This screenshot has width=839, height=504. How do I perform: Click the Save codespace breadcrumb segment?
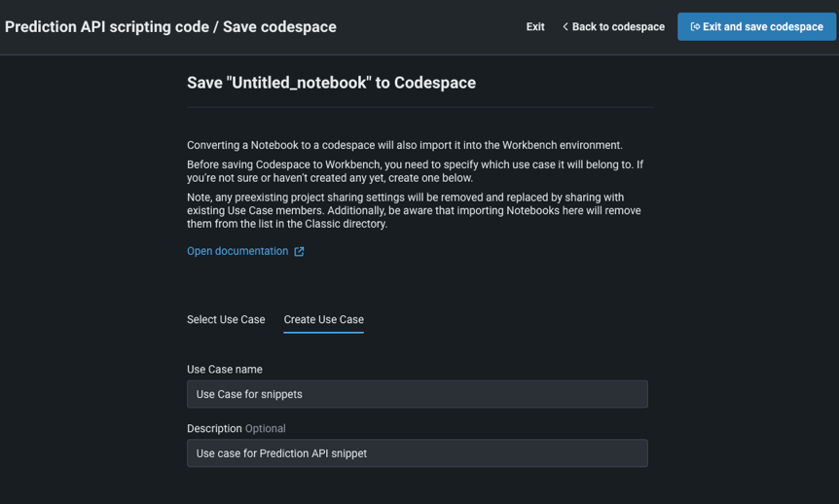click(279, 27)
